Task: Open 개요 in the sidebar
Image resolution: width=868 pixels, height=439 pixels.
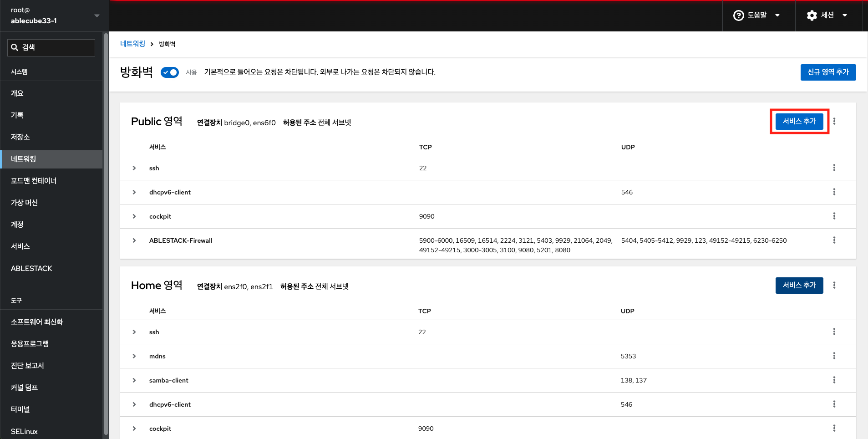Action: point(51,93)
